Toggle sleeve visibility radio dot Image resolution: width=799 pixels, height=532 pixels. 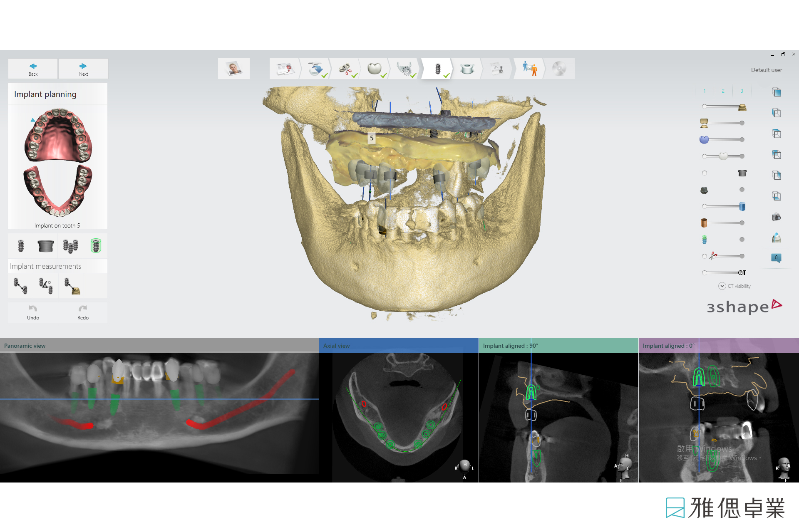tap(705, 173)
